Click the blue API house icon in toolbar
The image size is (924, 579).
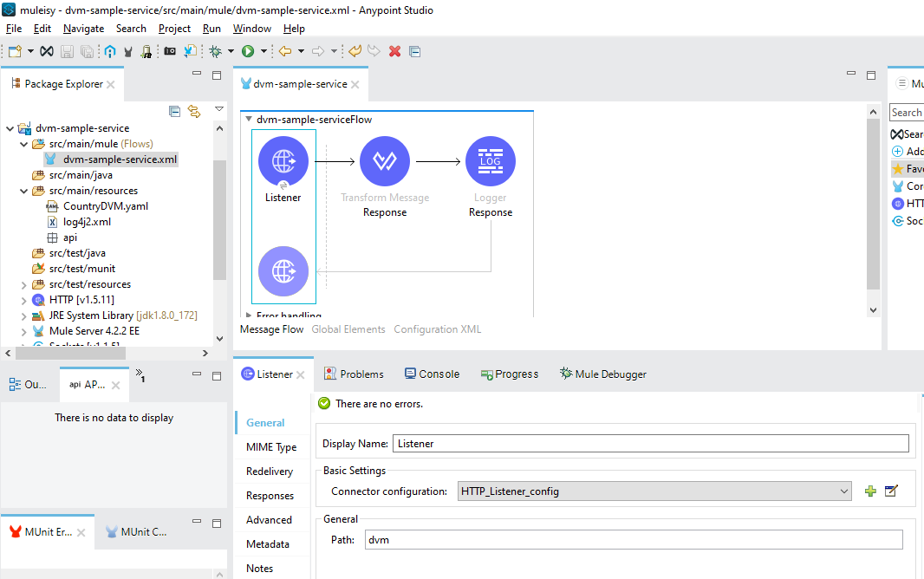[110, 51]
